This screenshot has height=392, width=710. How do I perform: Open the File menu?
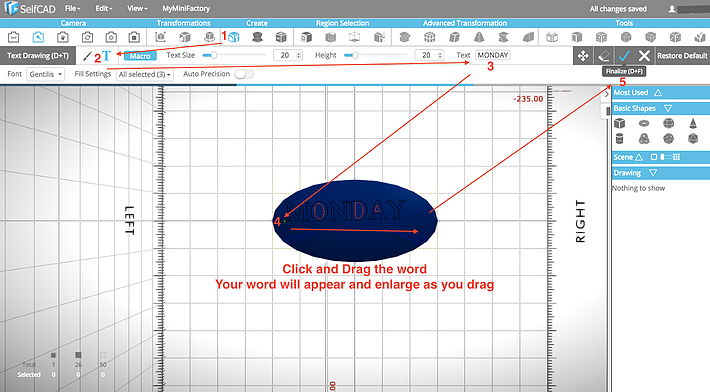(x=72, y=9)
